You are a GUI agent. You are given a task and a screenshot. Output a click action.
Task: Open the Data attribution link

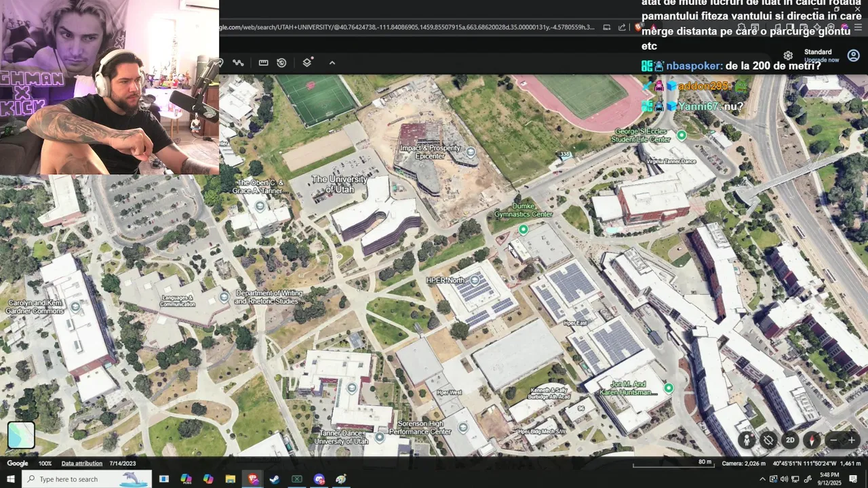point(82,464)
